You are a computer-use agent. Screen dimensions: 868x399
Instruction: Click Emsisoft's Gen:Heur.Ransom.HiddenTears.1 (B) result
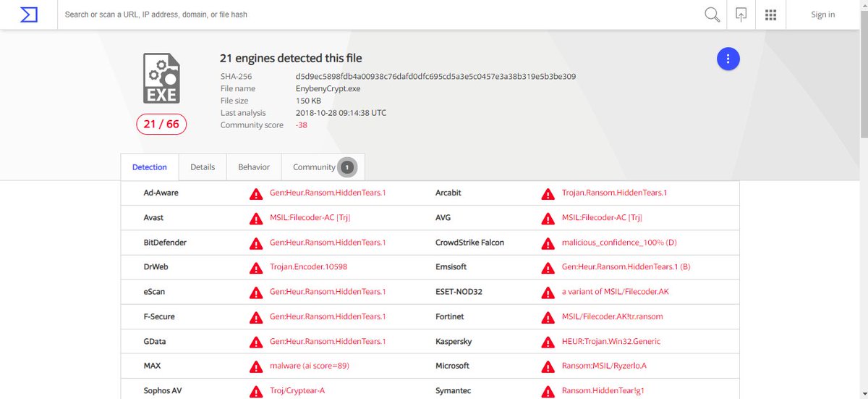[626, 266]
